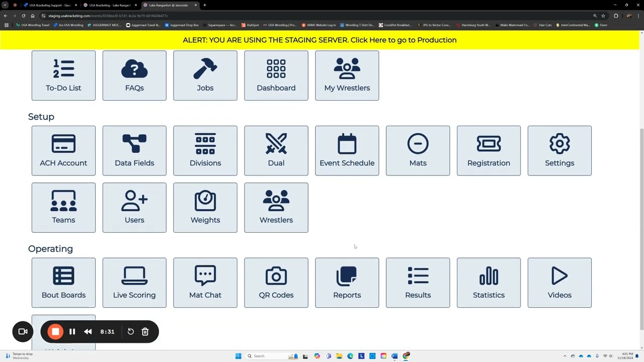
Task: Rewind the screen recording
Action: click(88, 332)
